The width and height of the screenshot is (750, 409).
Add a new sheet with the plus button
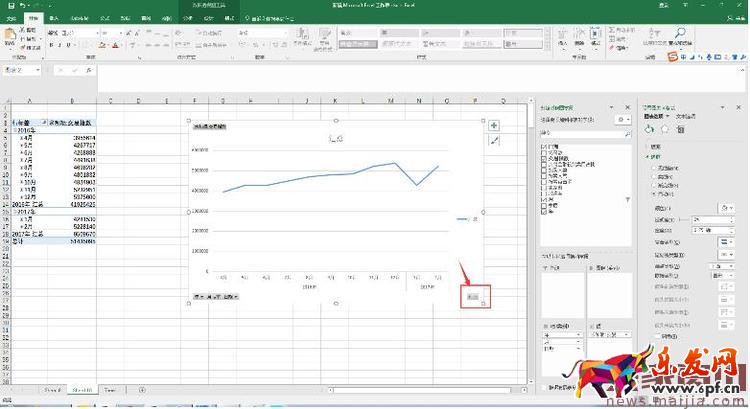[x=141, y=389]
